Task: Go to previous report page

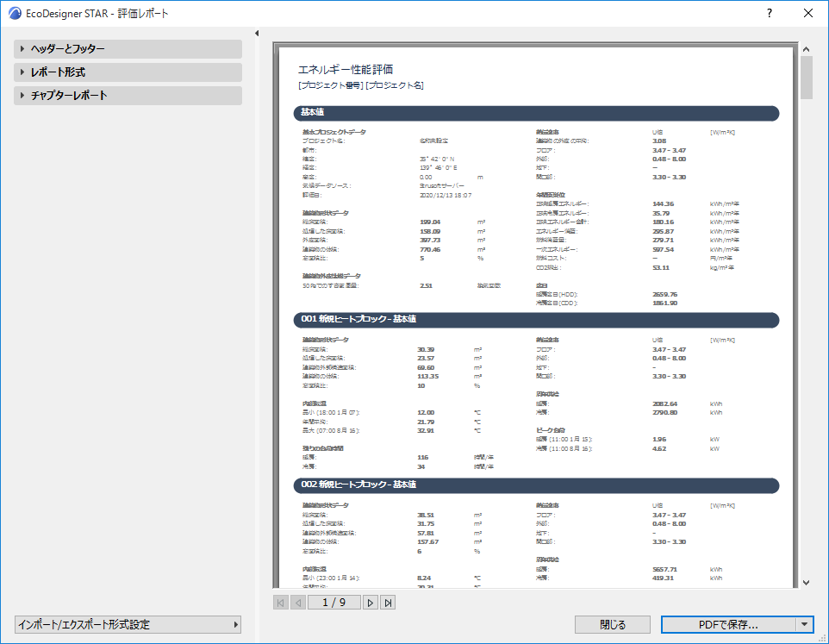Action: click(298, 603)
